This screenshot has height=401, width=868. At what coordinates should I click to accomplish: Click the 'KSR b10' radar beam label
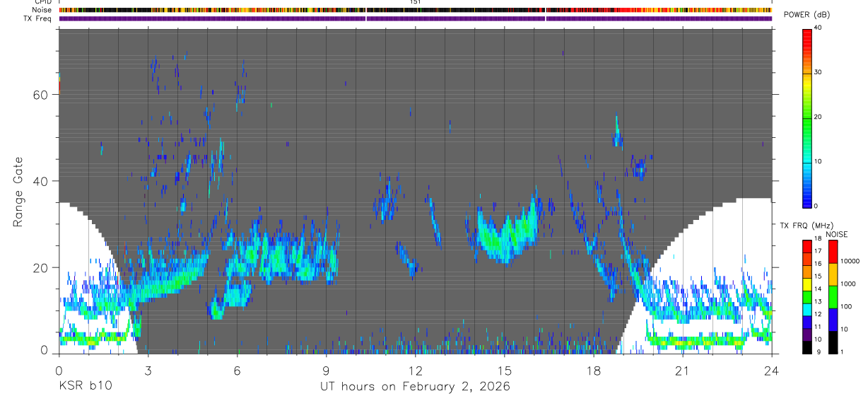click(x=85, y=386)
